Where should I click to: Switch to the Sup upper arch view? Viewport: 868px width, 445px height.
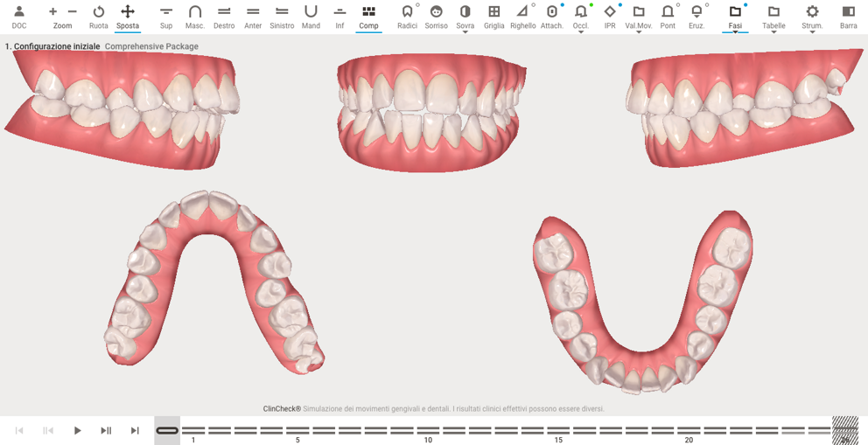[166, 16]
